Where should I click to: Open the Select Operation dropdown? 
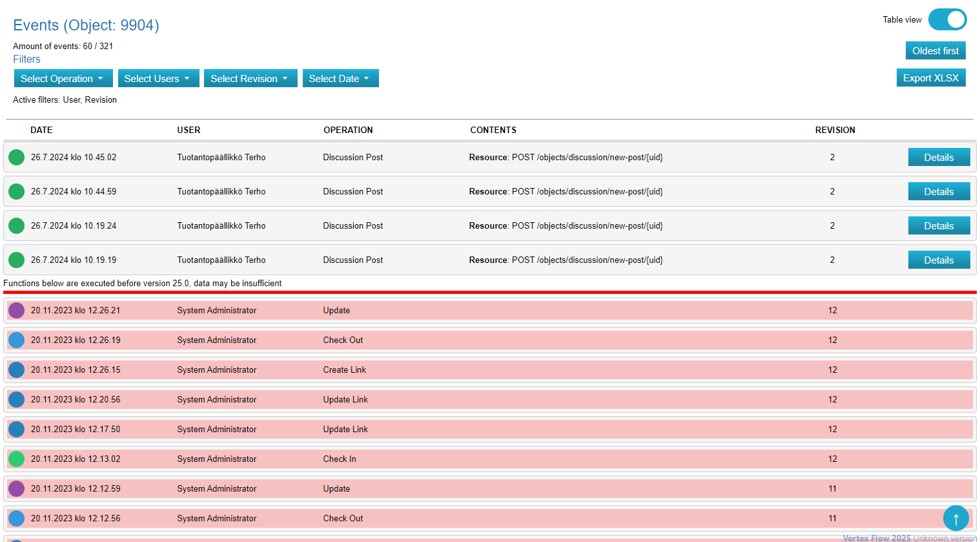[x=63, y=78]
